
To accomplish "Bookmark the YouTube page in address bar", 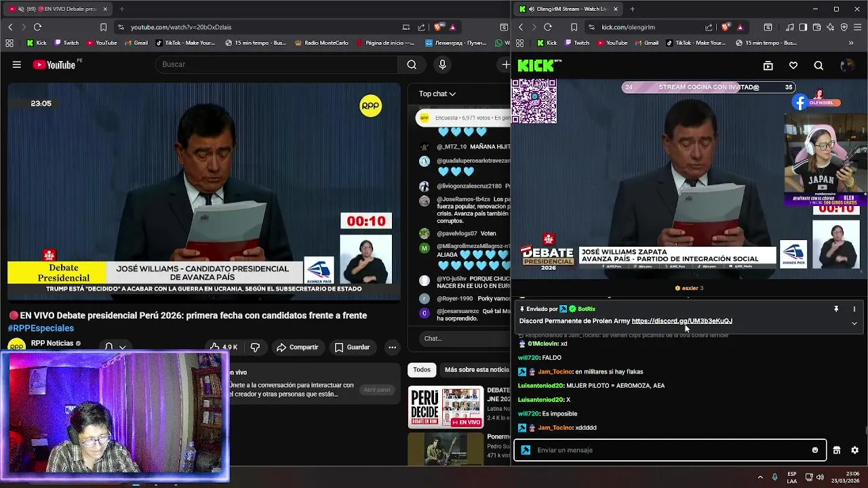I will [x=103, y=27].
